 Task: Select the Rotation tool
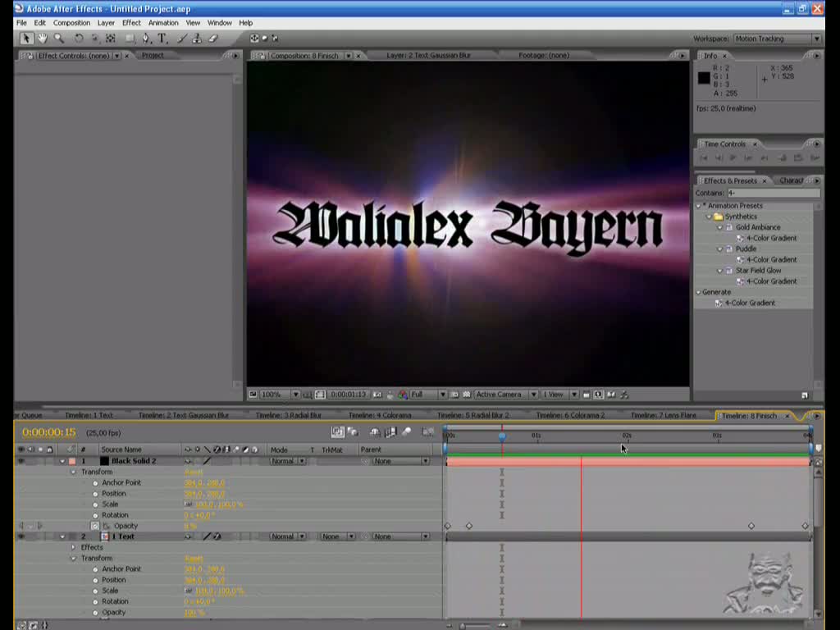(79, 38)
